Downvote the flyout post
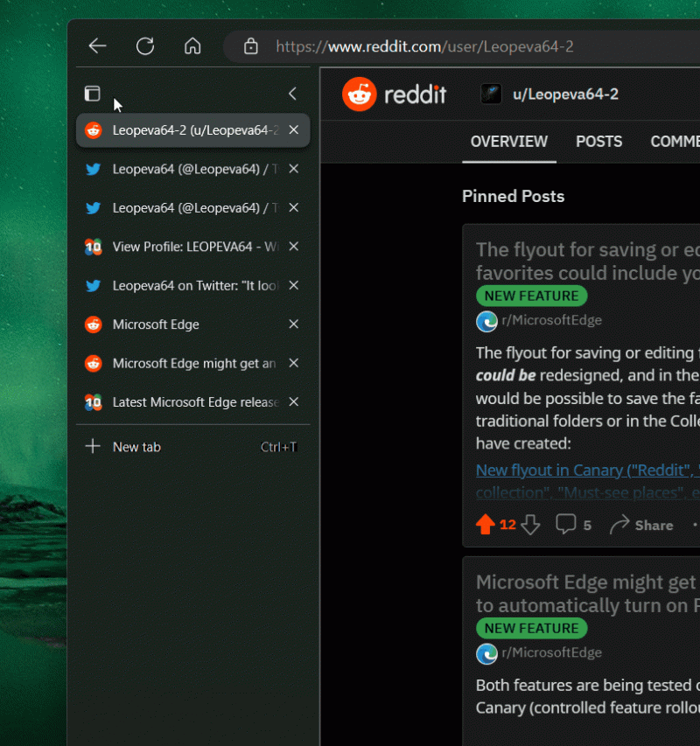The width and height of the screenshot is (700, 746). 531,525
